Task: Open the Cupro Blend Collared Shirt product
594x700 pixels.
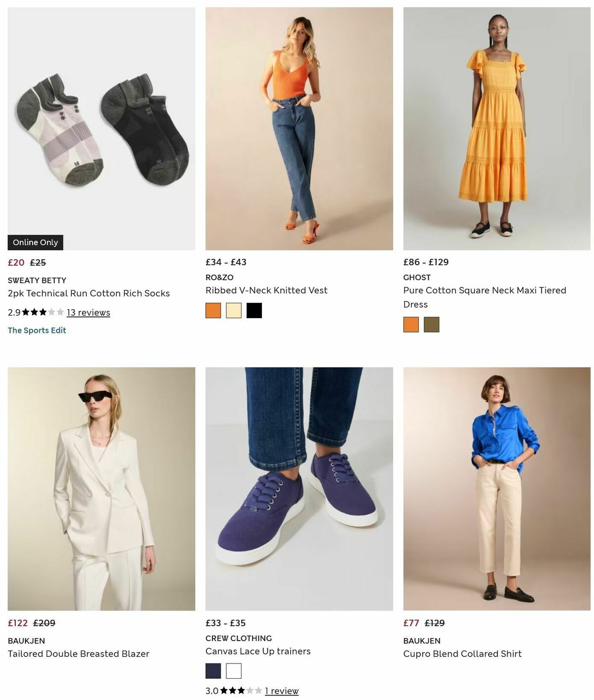Action: coord(462,653)
